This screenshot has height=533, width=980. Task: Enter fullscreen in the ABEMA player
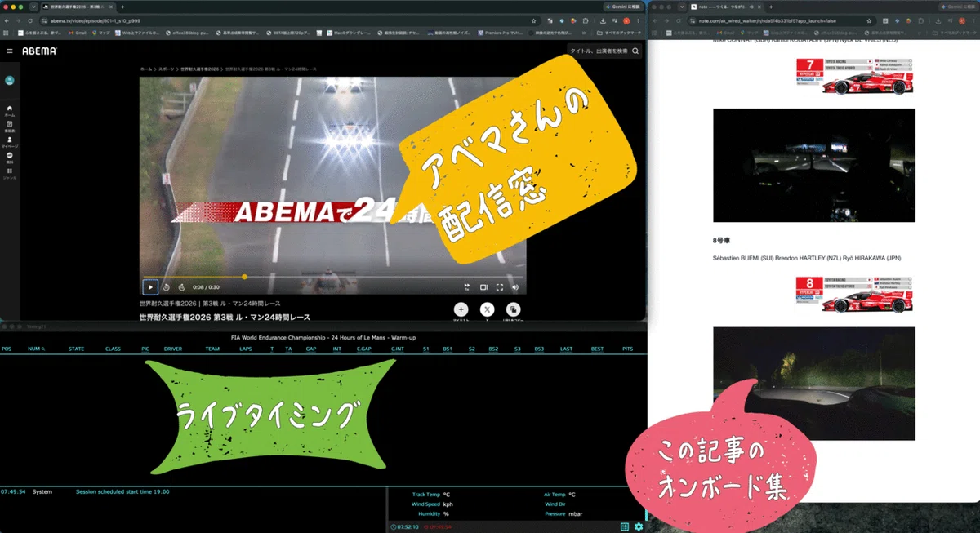pos(500,287)
